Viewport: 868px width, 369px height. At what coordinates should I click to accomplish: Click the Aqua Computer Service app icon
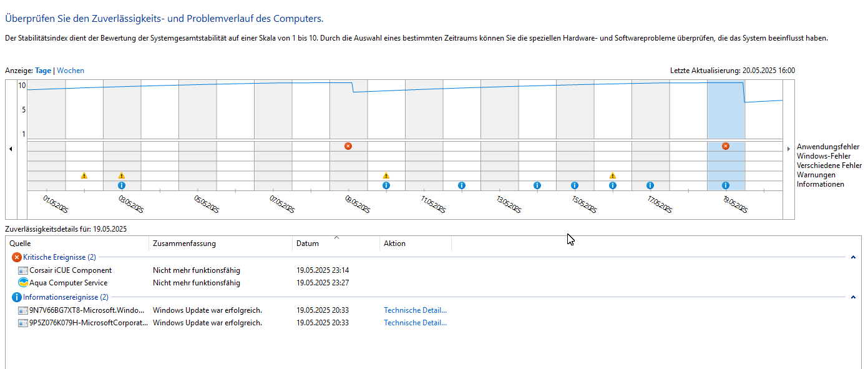pos(24,283)
